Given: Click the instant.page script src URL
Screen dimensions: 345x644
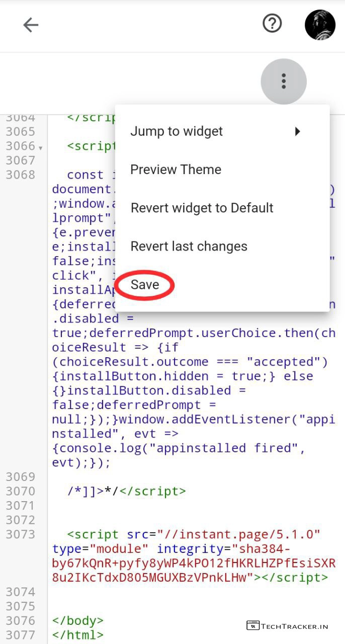Looking at the screenshot, I should (x=239, y=534).
